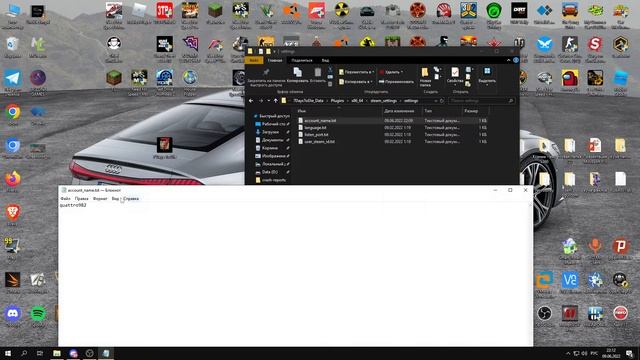Viewport: 640px width, 360px height.
Task: Open Удалить dropdown in Explorer ribbon
Action: [x=391, y=72]
